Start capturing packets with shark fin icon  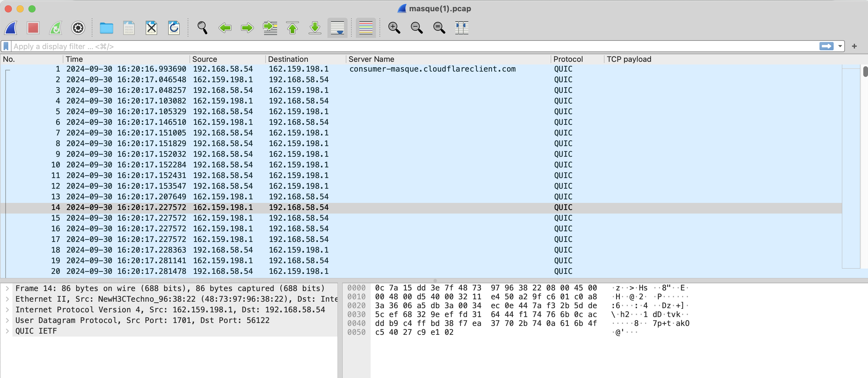pyautogui.click(x=11, y=28)
